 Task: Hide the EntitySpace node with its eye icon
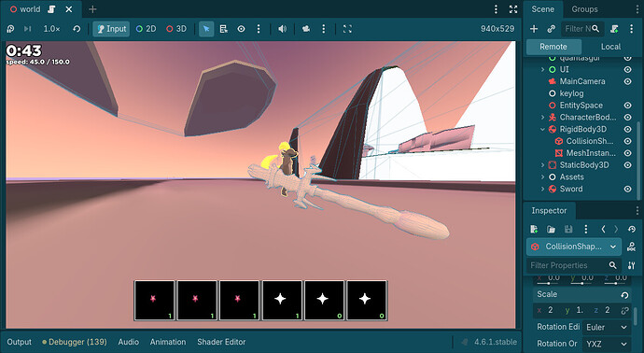click(627, 106)
